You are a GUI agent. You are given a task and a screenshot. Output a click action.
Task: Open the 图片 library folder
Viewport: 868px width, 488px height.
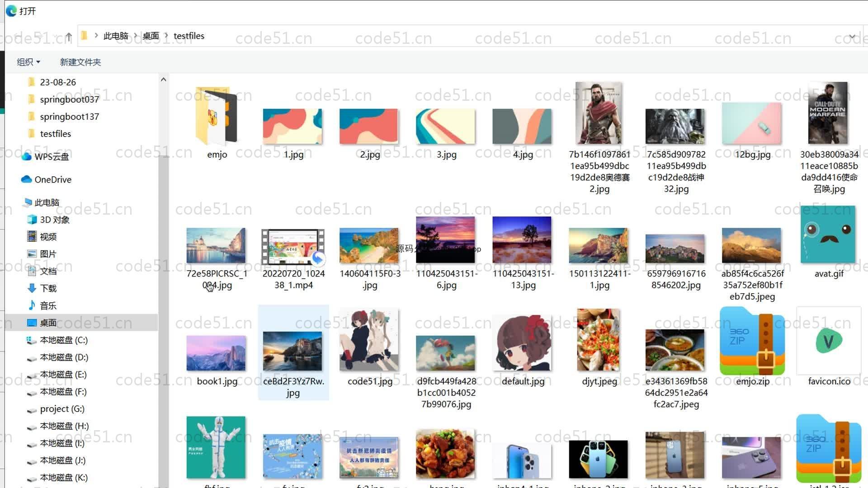tap(48, 254)
